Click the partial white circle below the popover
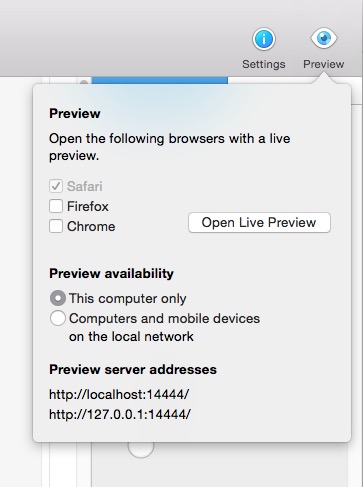This screenshot has width=363, height=487. tap(141, 450)
